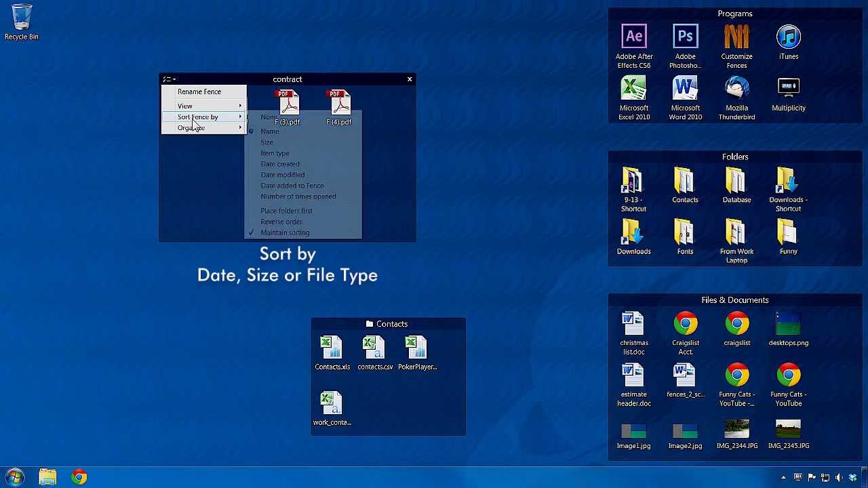868x488 pixels.
Task: Start iTunes from the Programs fence
Action: pos(788,36)
